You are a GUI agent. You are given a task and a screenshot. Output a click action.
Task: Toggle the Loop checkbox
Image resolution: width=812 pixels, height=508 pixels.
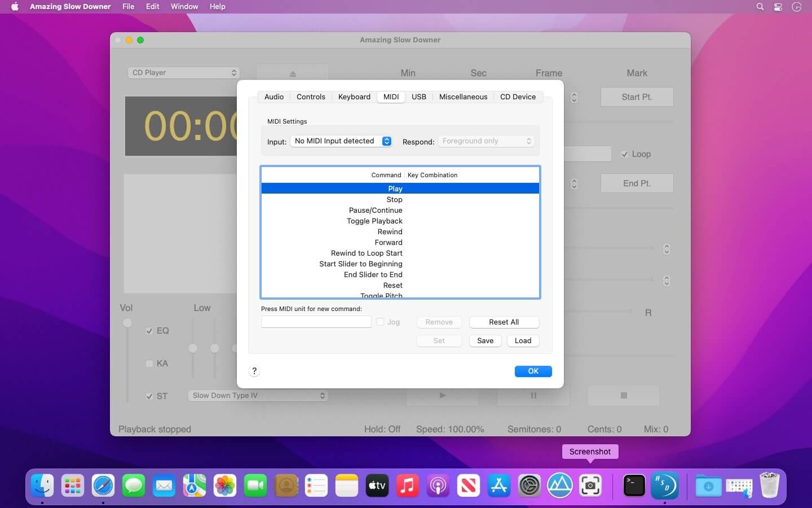pyautogui.click(x=624, y=154)
